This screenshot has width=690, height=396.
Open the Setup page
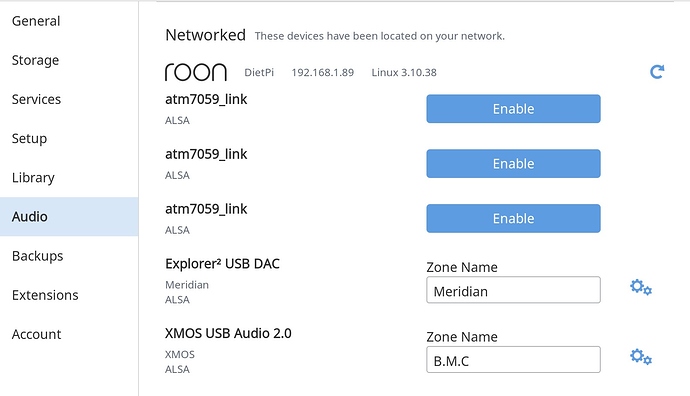[x=29, y=139]
